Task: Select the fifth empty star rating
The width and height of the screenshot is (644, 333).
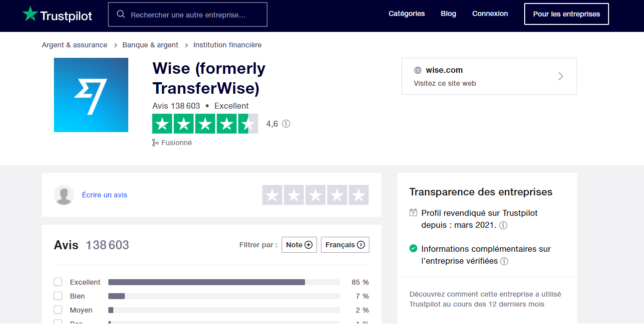Action: pos(358,195)
